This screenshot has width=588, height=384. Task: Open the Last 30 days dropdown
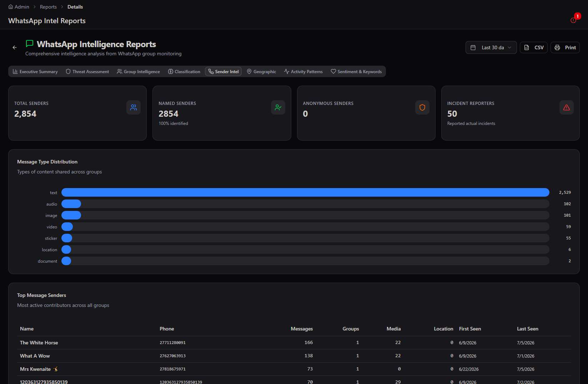click(491, 47)
